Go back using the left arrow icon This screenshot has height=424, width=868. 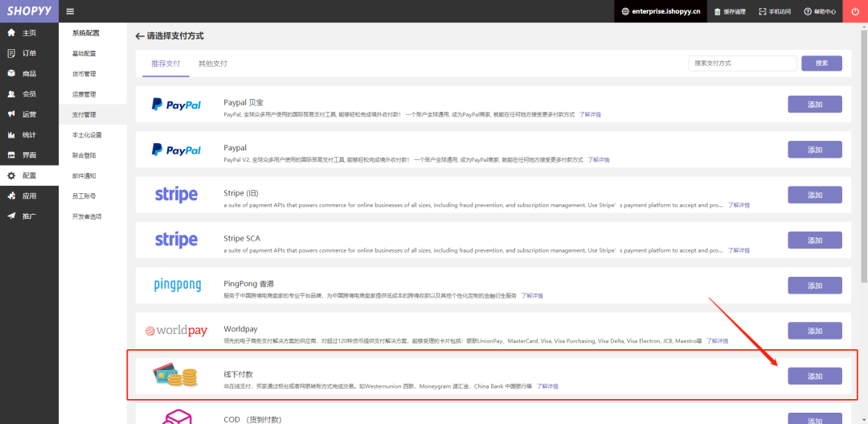tap(140, 36)
